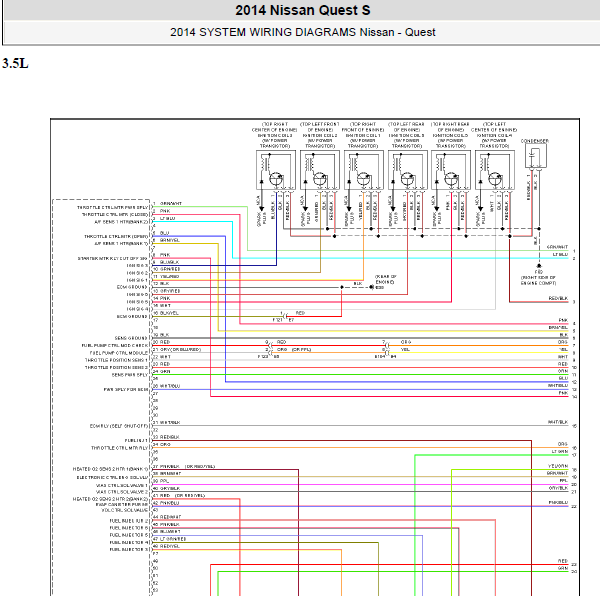
Task: Click the THROTTLE CTRL MTR RLY label
Action: [119, 448]
